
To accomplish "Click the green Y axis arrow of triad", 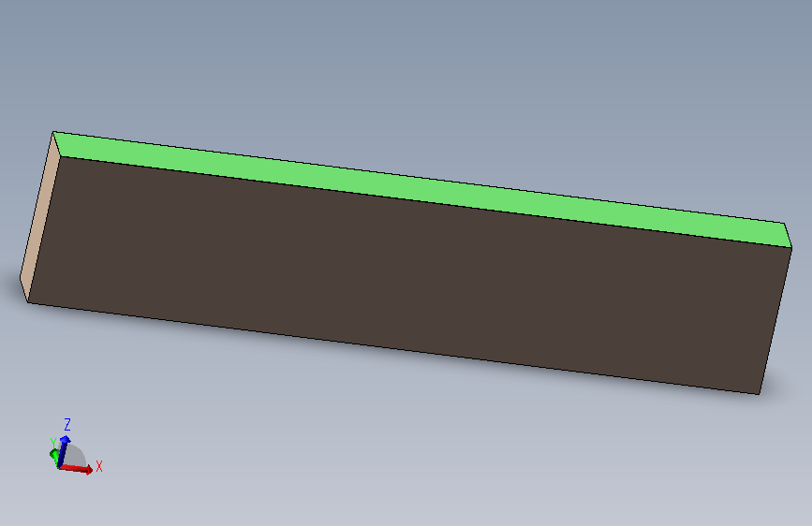I will 54,456.
